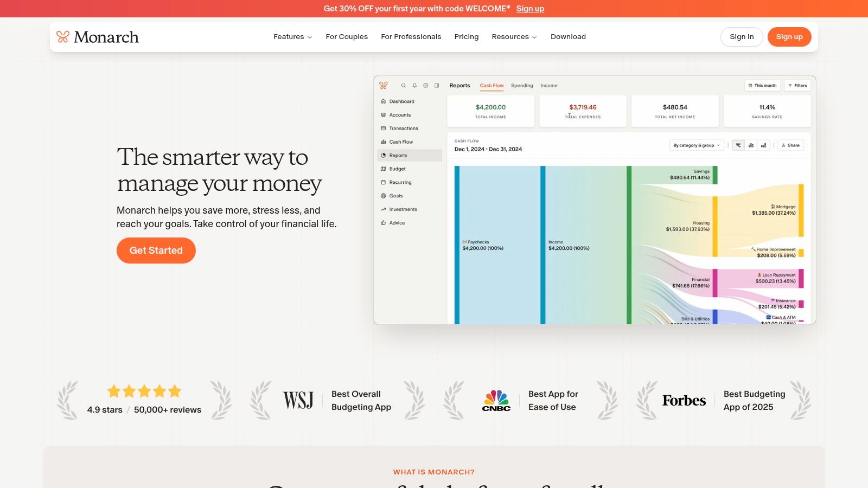Click the CNBC peacock logo

tap(496, 401)
